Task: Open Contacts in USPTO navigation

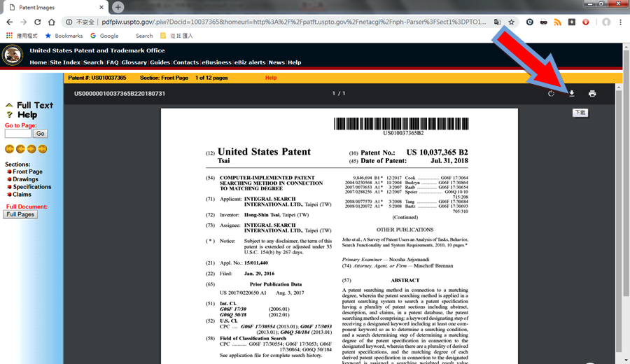Action: [x=185, y=62]
